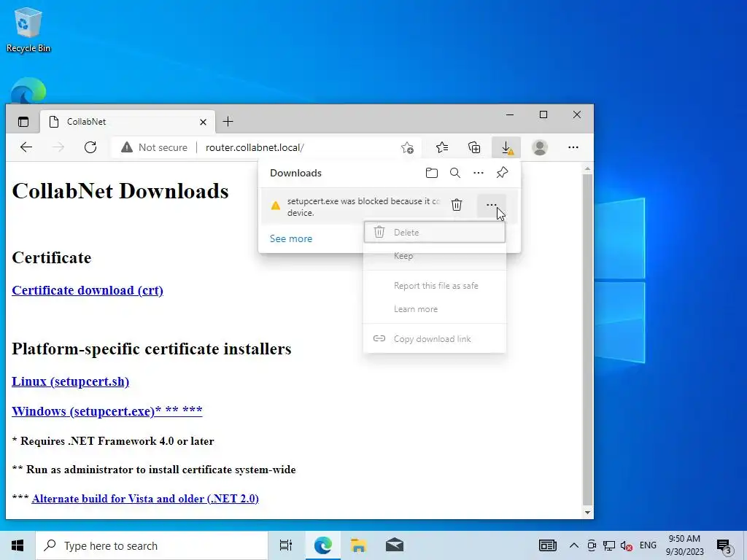Image resolution: width=747 pixels, height=560 pixels.
Task: Click the setupcert.exe blocked warning message
Action: coord(363,206)
